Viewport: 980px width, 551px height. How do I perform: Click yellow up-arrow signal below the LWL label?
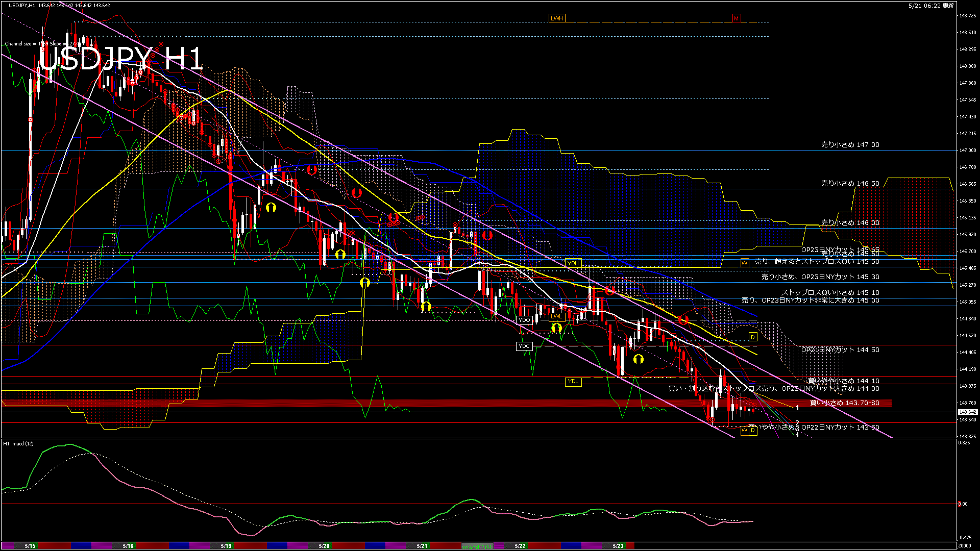(x=556, y=327)
